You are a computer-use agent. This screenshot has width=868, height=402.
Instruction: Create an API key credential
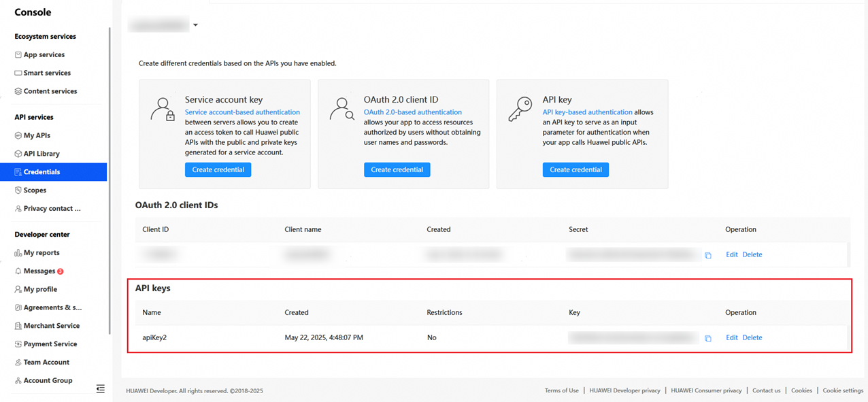(575, 169)
